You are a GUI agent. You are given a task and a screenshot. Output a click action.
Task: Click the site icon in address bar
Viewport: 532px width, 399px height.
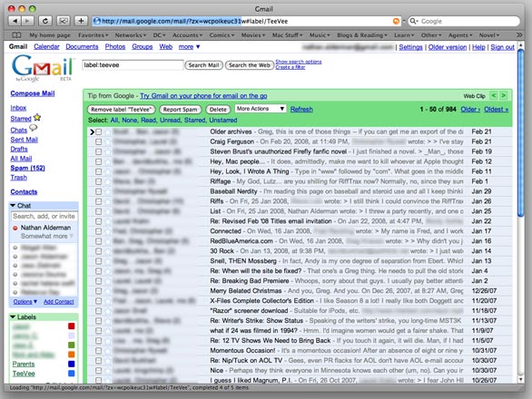pyautogui.click(x=97, y=21)
